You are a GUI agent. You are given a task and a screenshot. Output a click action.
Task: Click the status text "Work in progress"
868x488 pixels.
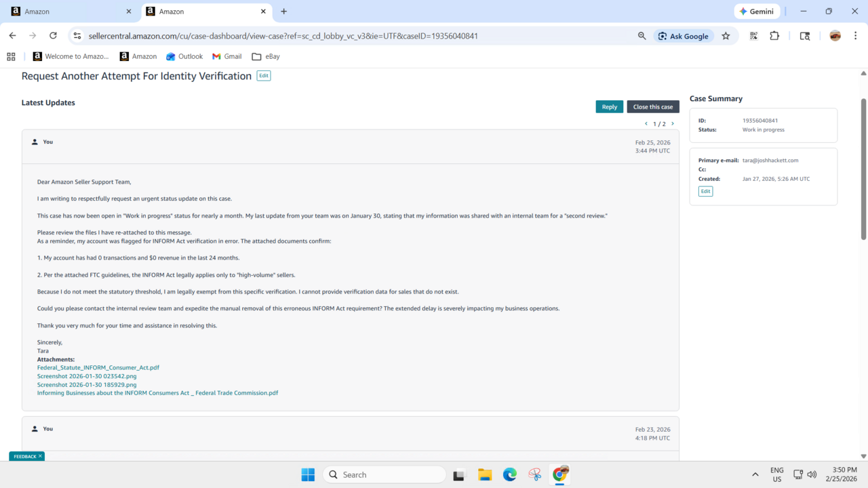(764, 129)
